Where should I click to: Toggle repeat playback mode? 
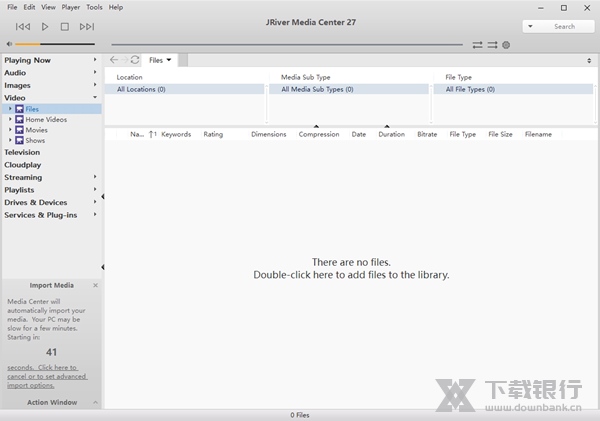coord(478,45)
